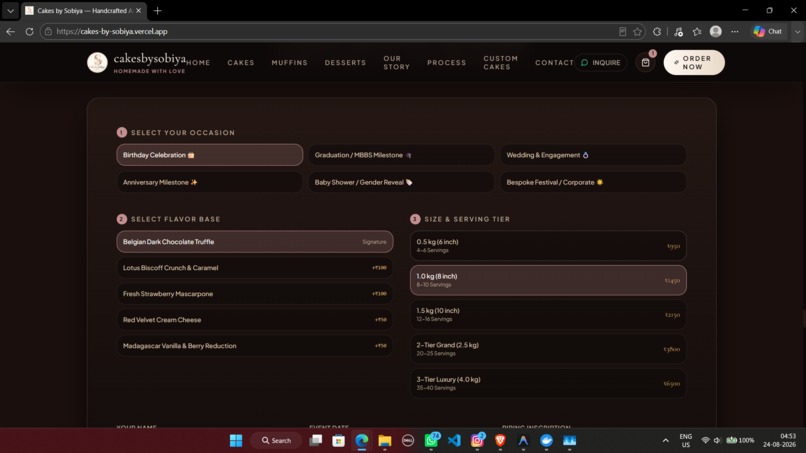Select Bespoke Festival / Corporate occasion

[x=593, y=182]
